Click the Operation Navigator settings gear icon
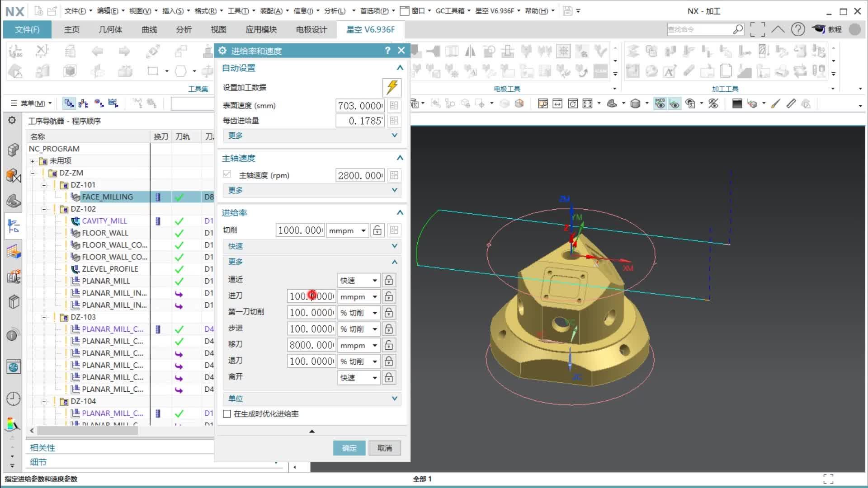The width and height of the screenshot is (868, 488). click(12, 120)
